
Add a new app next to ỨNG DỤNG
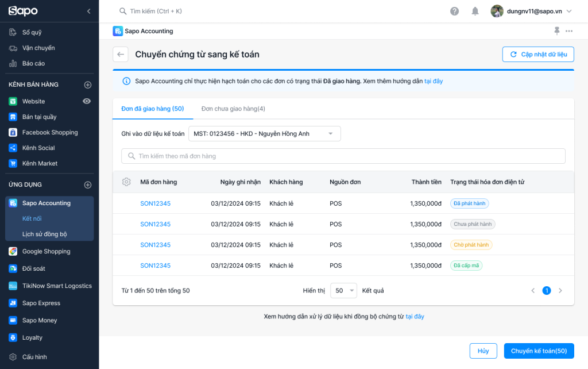tap(88, 184)
